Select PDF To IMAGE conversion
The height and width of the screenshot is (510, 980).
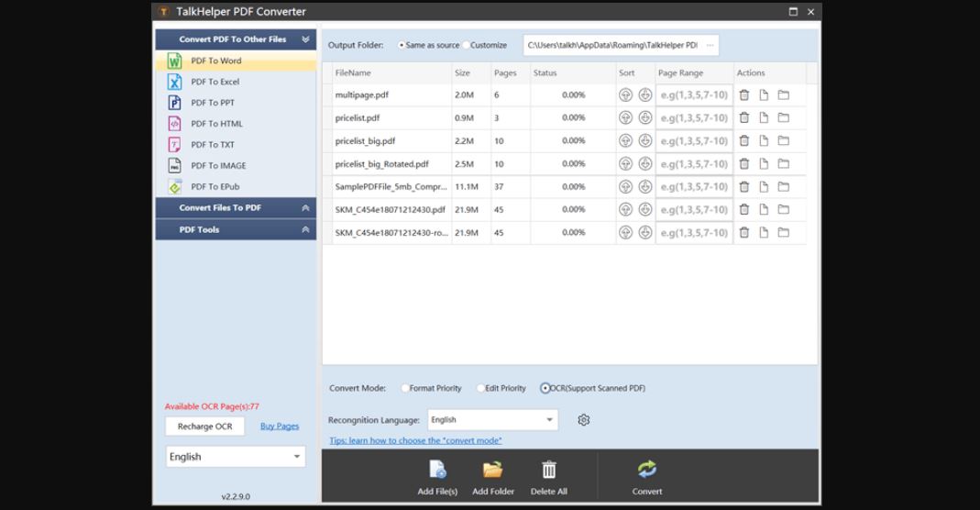(236, 166)
